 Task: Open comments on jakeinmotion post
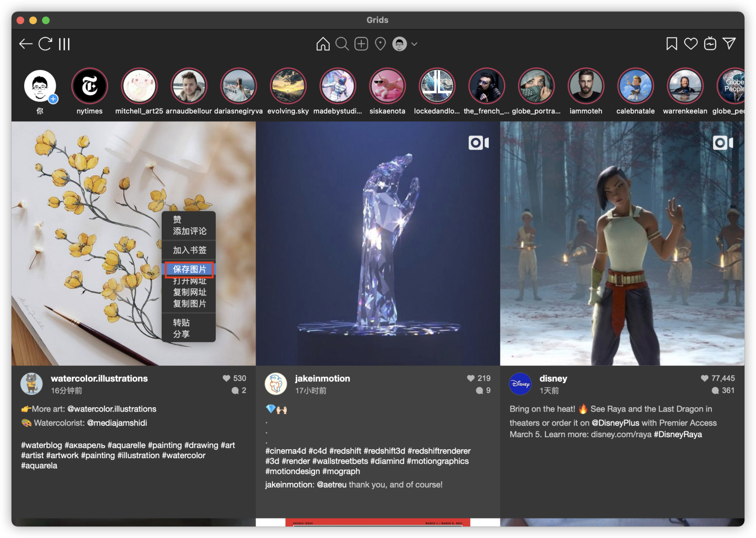(479, 391)
